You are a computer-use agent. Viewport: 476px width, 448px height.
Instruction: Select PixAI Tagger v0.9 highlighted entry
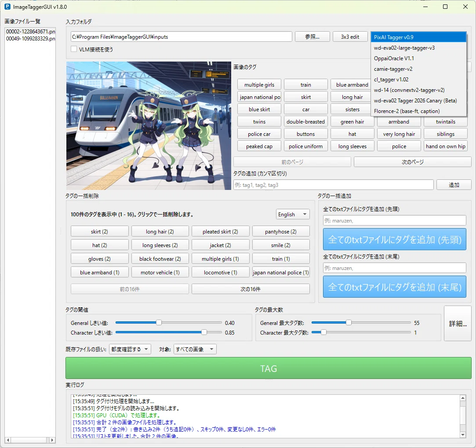pyautogui.click(x=418, y=37)
